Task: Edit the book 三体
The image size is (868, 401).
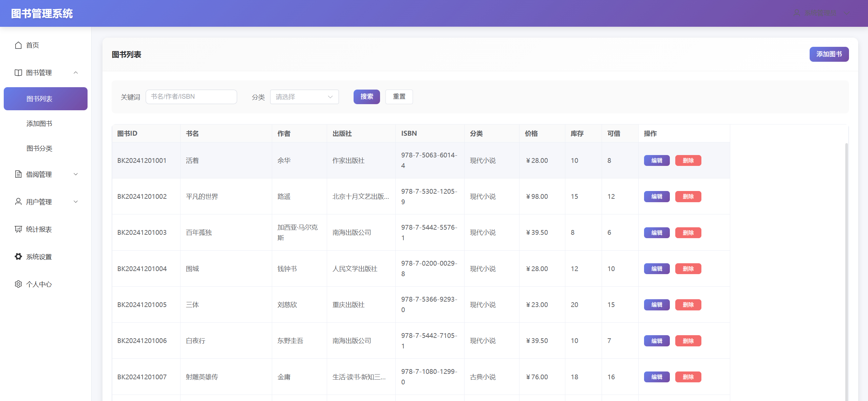Action: (x=657, y=305)
